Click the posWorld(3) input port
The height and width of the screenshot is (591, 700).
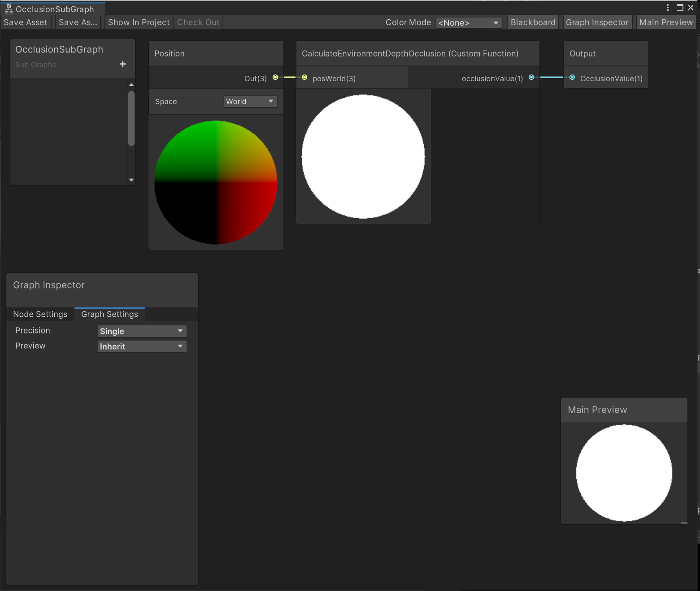pyautogui.click(x=304, y=77)
